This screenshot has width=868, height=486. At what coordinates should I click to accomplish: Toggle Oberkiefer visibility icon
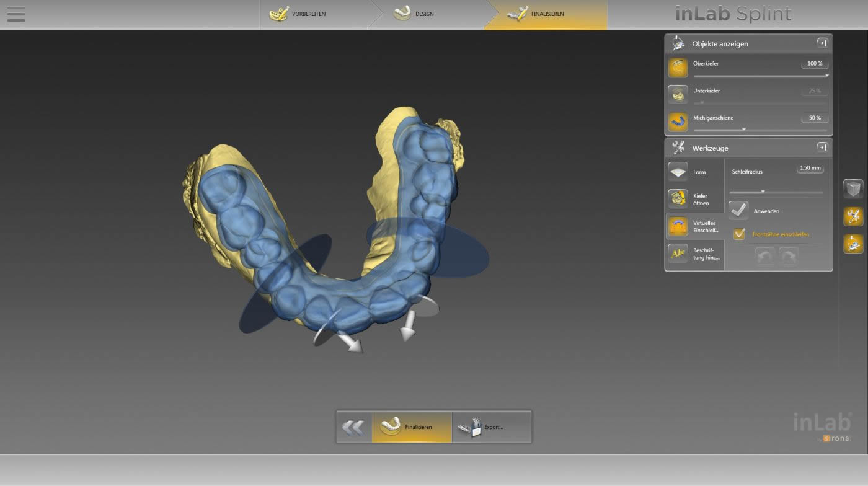tap(678, 68)
